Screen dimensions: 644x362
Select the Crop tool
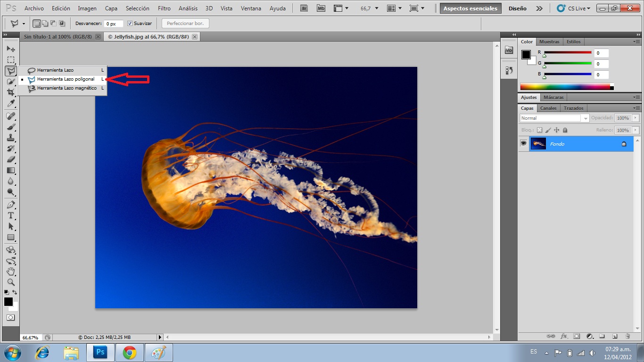pyautogui.click(x=10, y=93)
